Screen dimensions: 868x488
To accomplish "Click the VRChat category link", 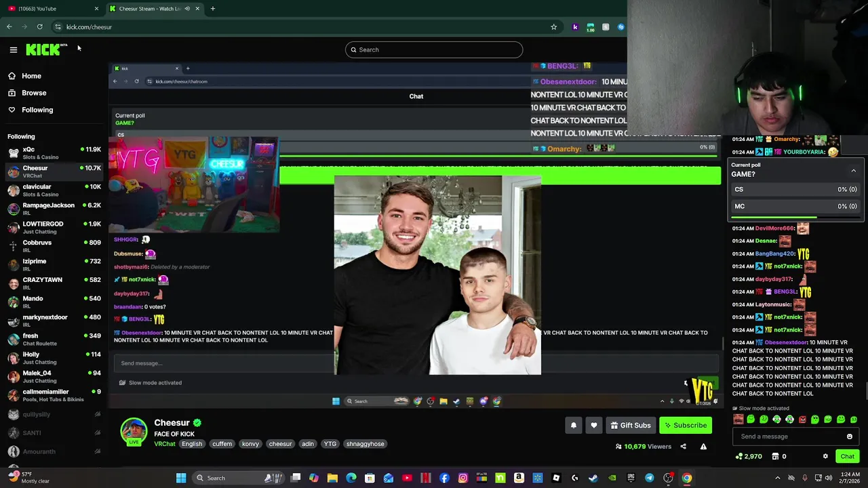I will click(x=165, y=444).
